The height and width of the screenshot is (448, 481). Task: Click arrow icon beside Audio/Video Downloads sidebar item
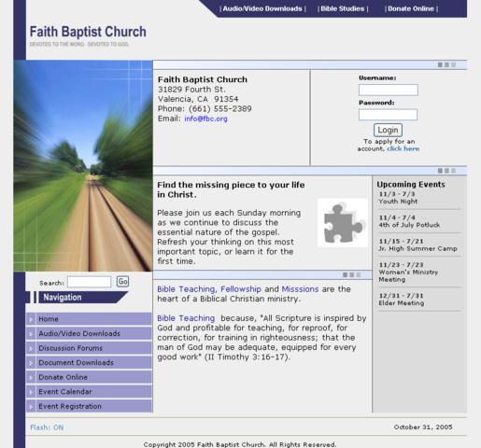coord(31,334)
